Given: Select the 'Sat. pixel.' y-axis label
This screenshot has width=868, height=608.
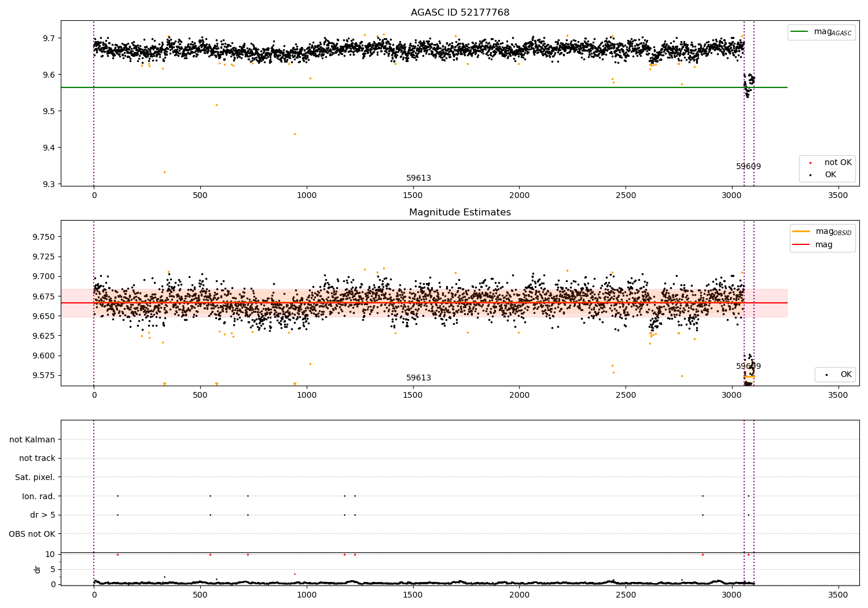Looking at the screenshot, I should pos(35,477).
